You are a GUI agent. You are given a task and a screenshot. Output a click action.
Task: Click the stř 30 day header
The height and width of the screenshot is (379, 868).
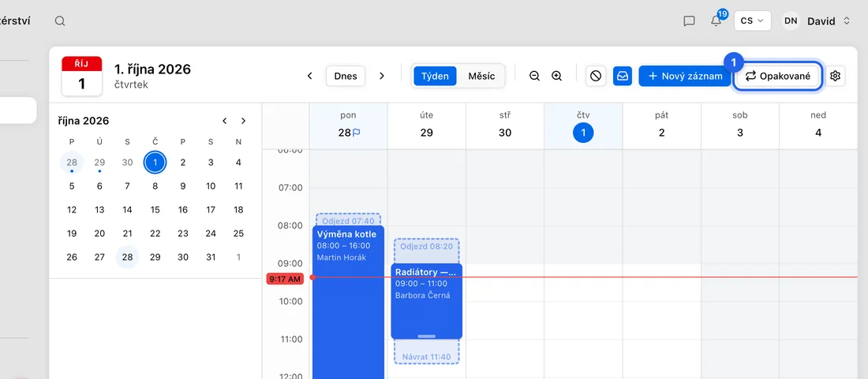(x=505, y=124)
